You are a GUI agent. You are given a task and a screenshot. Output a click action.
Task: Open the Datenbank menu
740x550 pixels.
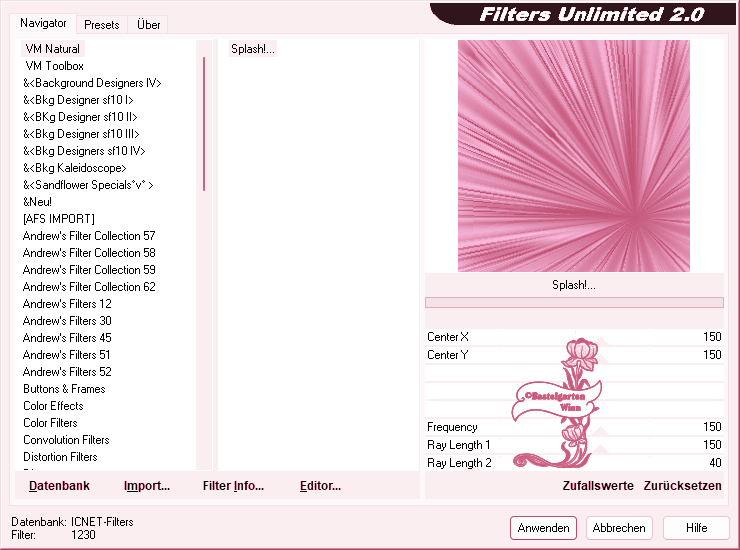pos(59,486)
